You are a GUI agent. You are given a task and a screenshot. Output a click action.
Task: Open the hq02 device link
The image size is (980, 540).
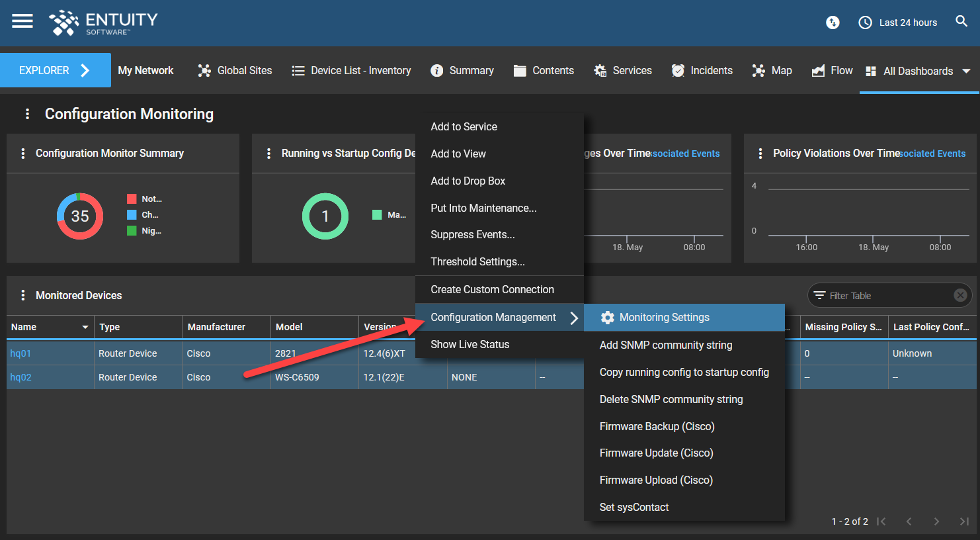tap(20, 377)
